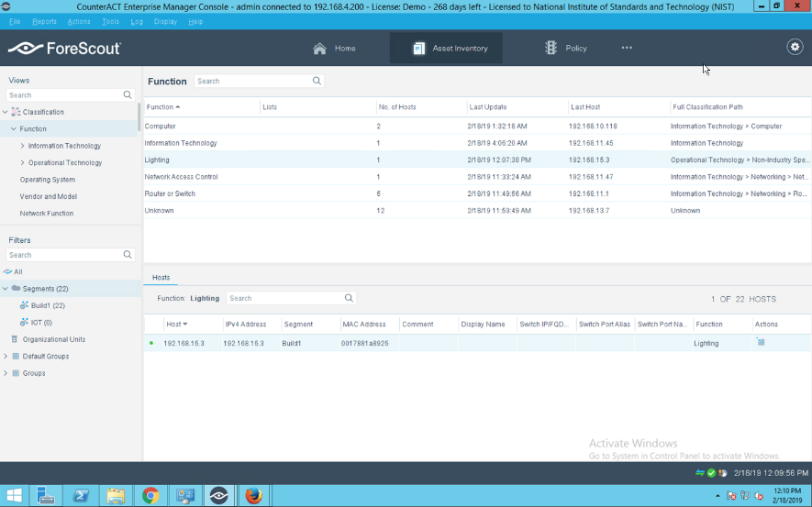The height and width of the screenshot is (507, 812).
Task: Select Vendor and Model in Views
Action: (x=48, y=196)
